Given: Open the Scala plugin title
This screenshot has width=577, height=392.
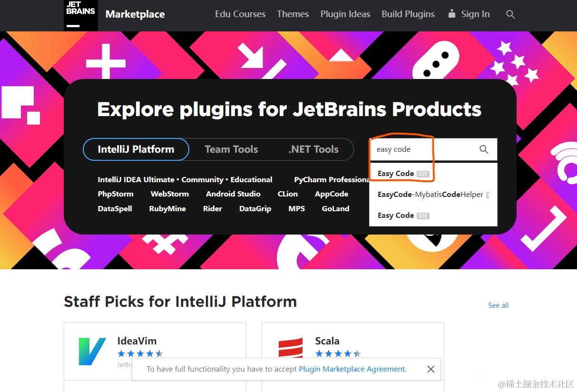Looking at the screenshot, I should pyautogui.click(x=327, y=341).
